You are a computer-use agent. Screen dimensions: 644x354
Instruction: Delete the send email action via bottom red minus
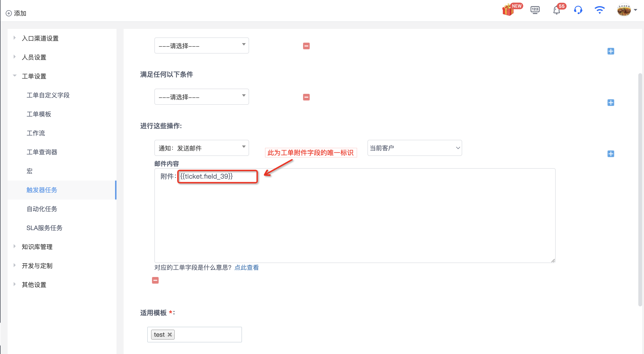tap(155, 280)
